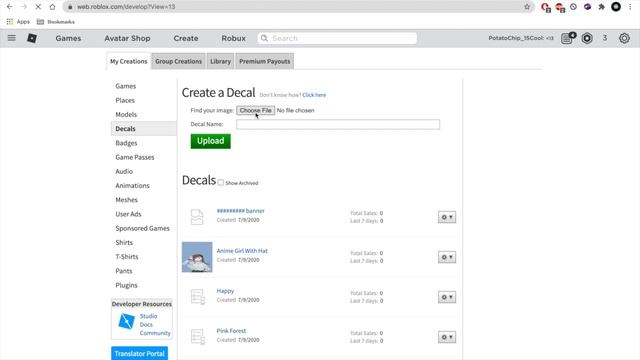Open gear dropdown for Anime Girl With Hat

pos(447,257)
